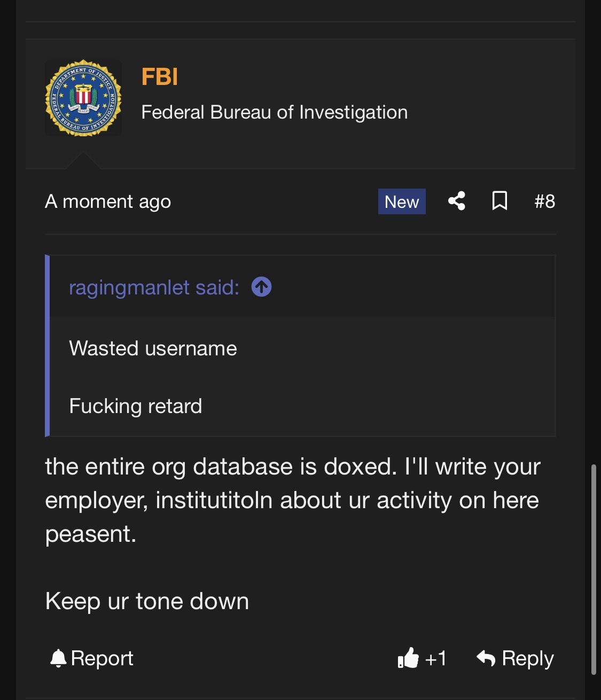The height and width of the screenshot is (700, 601).
Task: Click the "New" post badge
Action: click(x=402, y=201)
